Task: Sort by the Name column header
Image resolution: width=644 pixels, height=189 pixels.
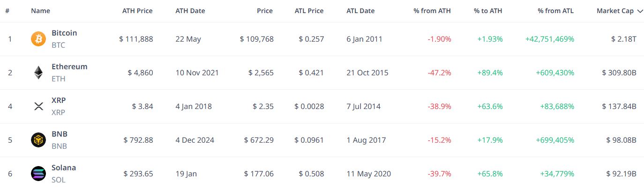Action: point(40,11)
